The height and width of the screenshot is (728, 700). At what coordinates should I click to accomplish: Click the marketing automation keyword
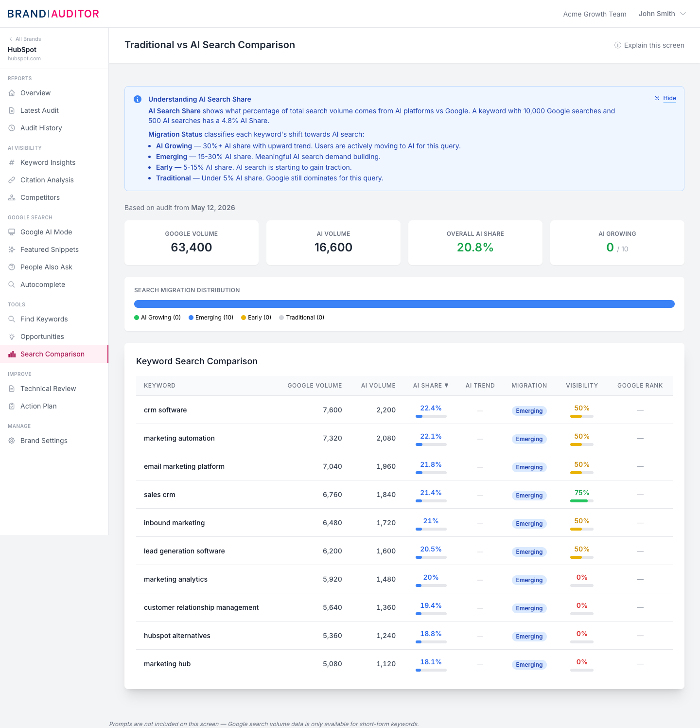[x=179, y=438]
